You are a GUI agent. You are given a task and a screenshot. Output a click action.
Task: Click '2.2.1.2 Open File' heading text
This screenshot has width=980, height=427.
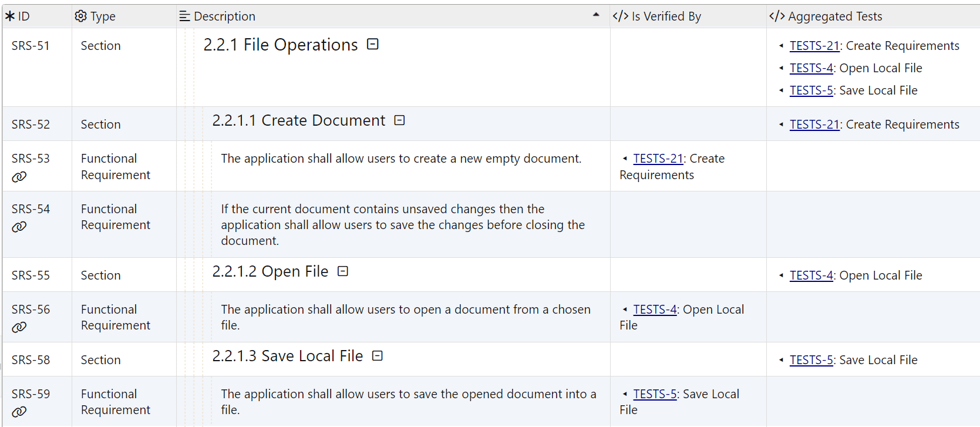[x=270, y=271]
